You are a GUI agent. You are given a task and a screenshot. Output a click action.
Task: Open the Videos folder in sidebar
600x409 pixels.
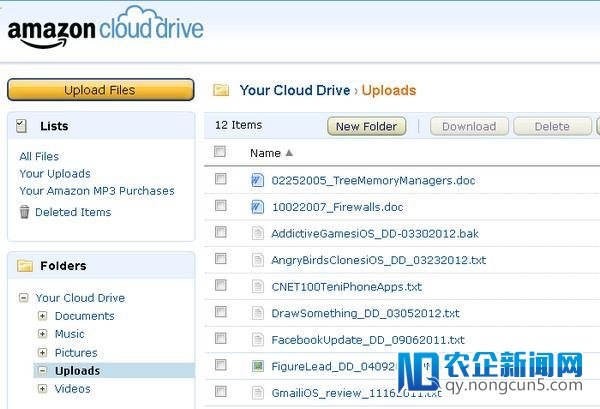pyautogui.click(x=72, y=389)
